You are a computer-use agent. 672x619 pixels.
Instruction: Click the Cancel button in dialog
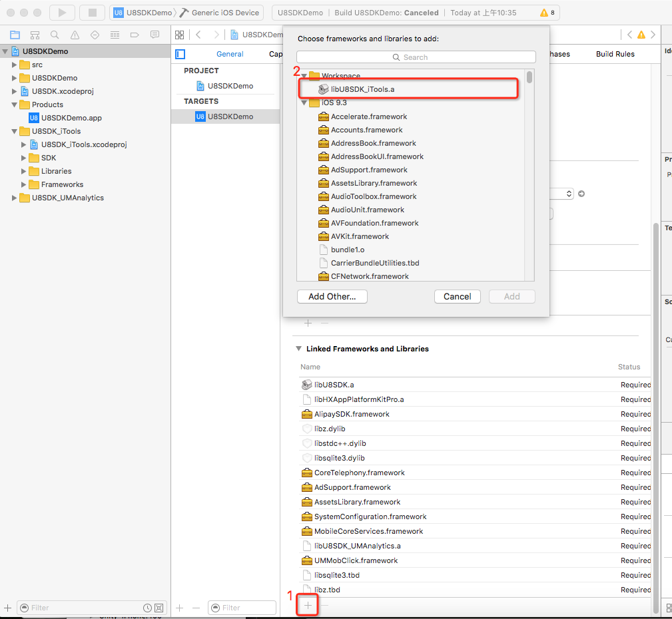458,296
